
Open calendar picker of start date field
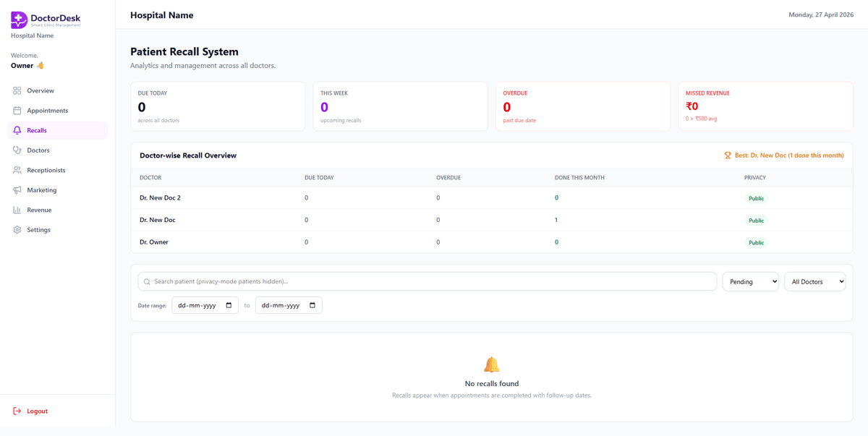(229, 305)
